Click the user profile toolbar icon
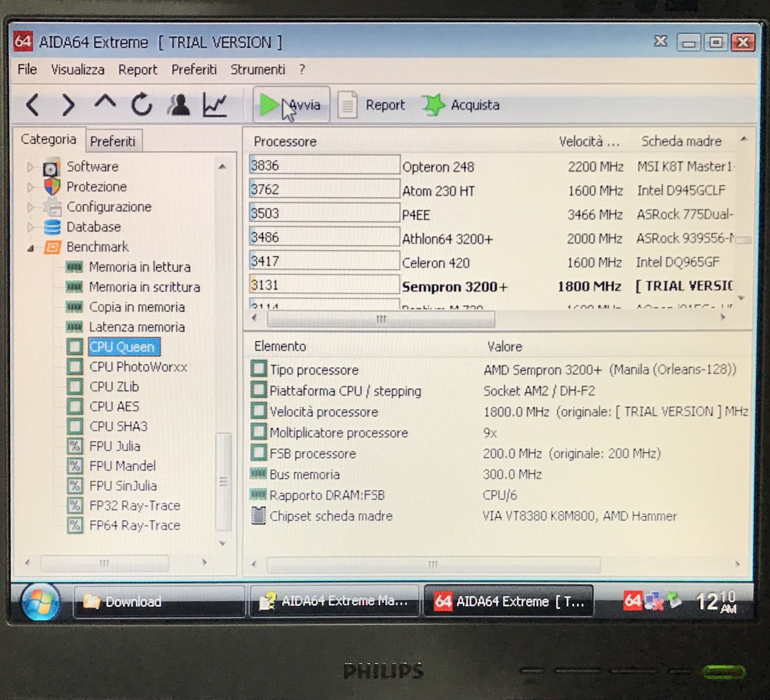Viewport: 770px width, 700px height. [179, 105]
